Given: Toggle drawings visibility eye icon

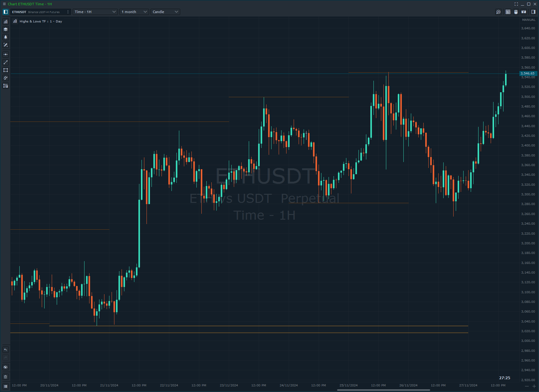Looking at the screenshot, I should click(x=6, y=367).
